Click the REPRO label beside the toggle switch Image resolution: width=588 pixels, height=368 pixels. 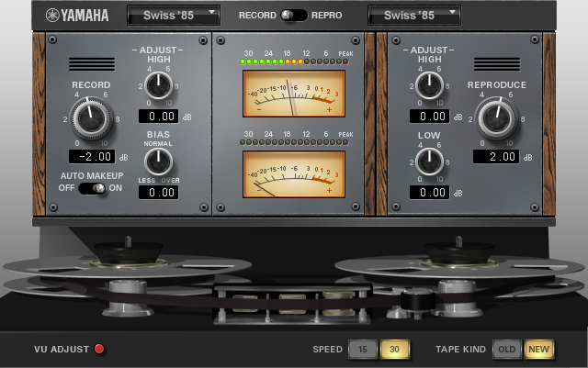(x=327, y=16)
